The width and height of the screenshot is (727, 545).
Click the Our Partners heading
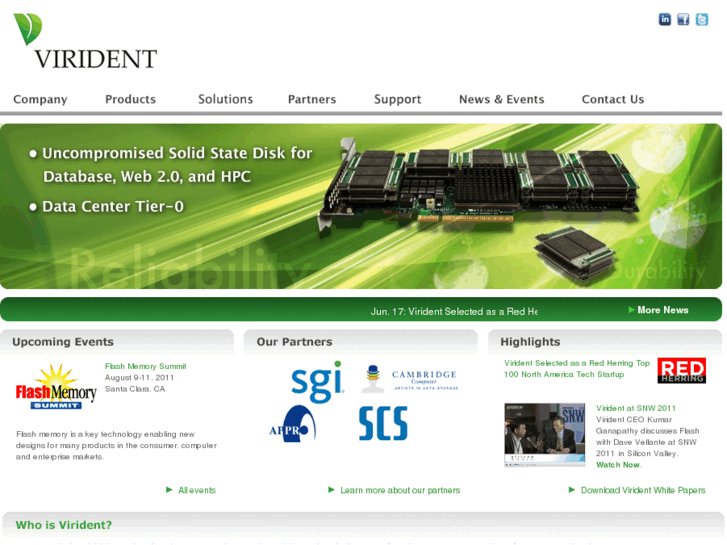tap(294, 342)
